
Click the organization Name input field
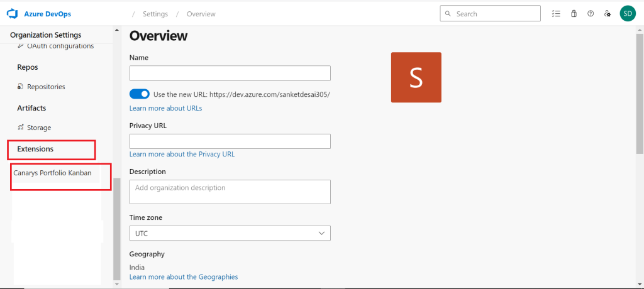point(230,74)
